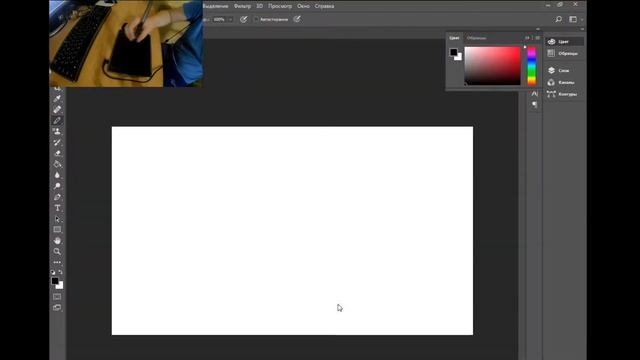Open the Окно menu
This screenshot has width=640, height=360.
pos(303,6)
